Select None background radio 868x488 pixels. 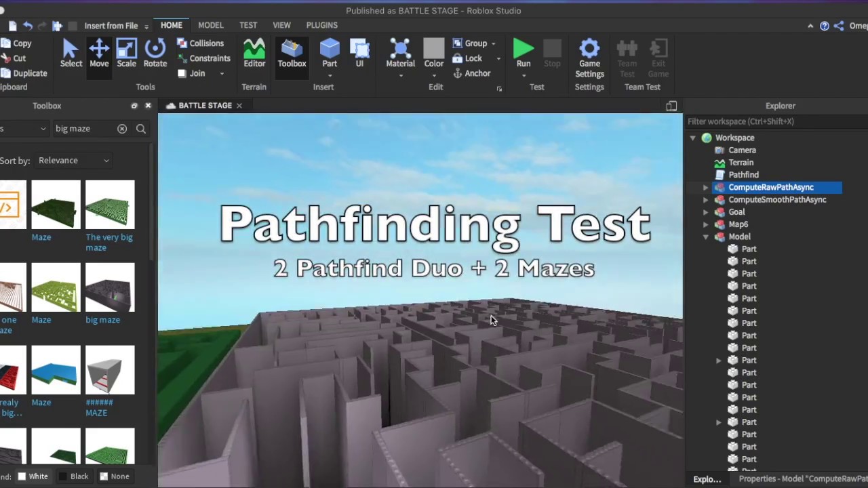pos(114,476)
